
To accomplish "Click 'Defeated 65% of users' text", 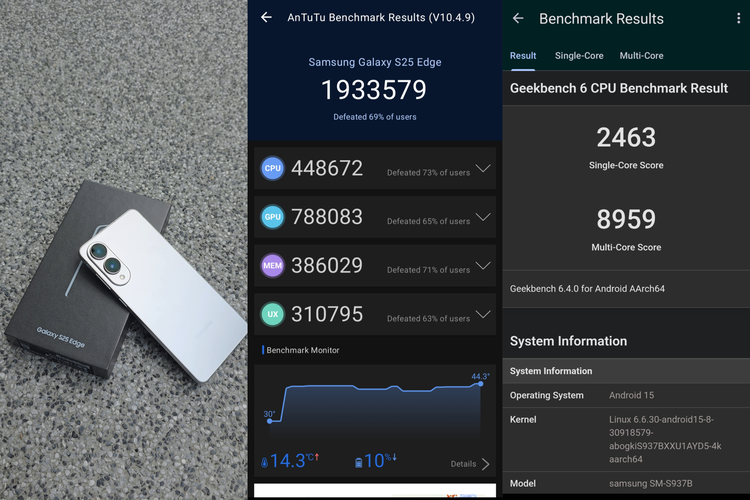I will pos(428,221).
